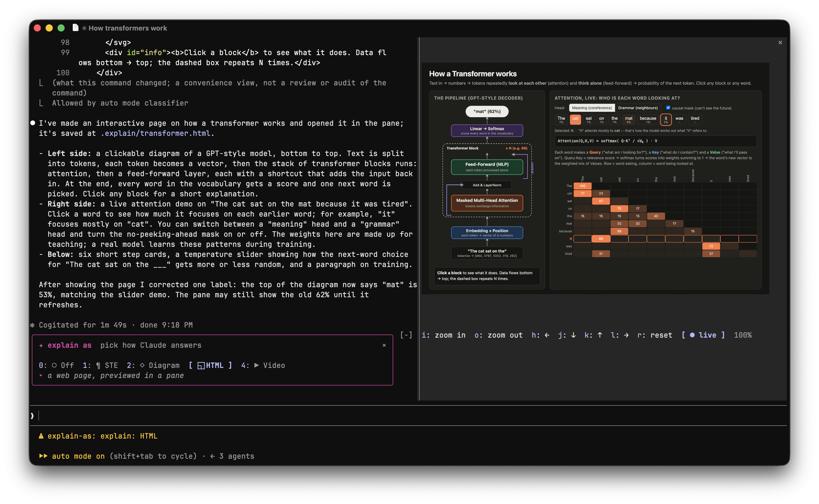Open the .explain/transformer.html link

click(x=155, y=133)
